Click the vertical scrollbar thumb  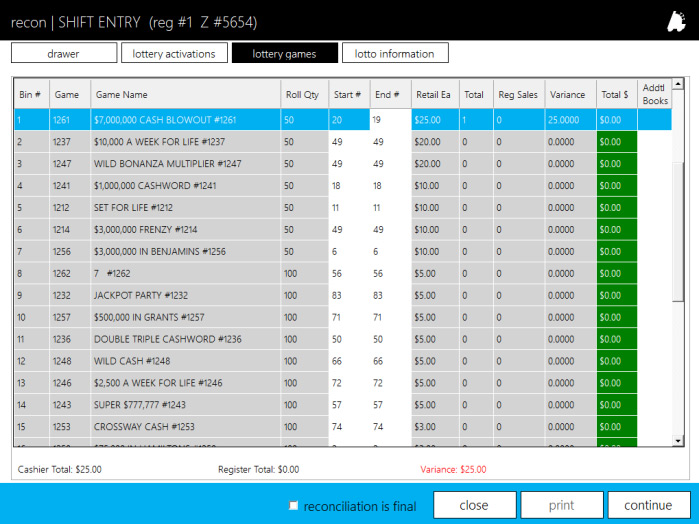(x=678, y=232)
